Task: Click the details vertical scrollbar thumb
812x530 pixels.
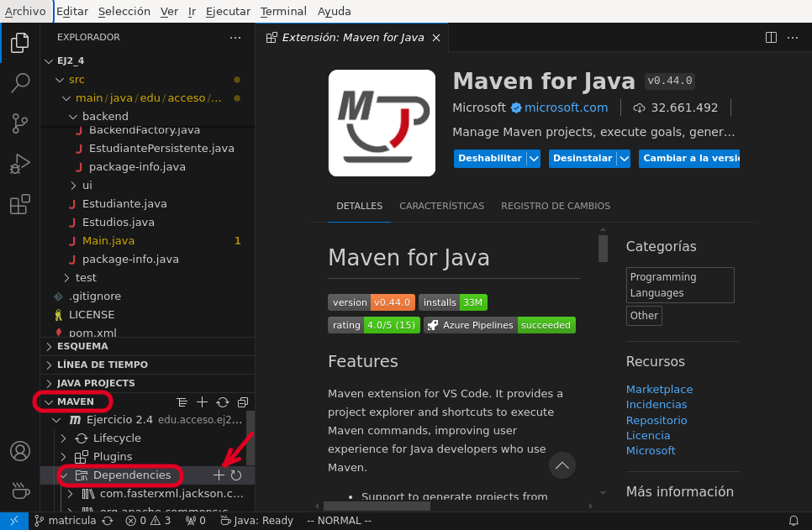Action: click(603, 249)
